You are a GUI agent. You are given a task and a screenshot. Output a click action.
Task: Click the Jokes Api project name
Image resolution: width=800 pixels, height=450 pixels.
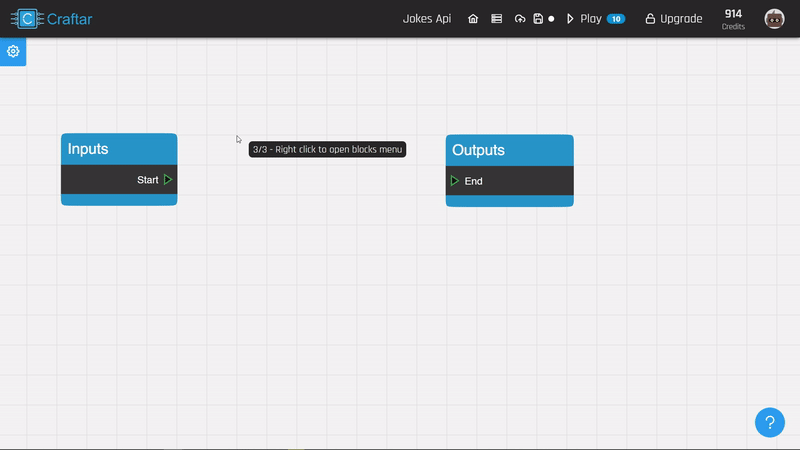426,19
